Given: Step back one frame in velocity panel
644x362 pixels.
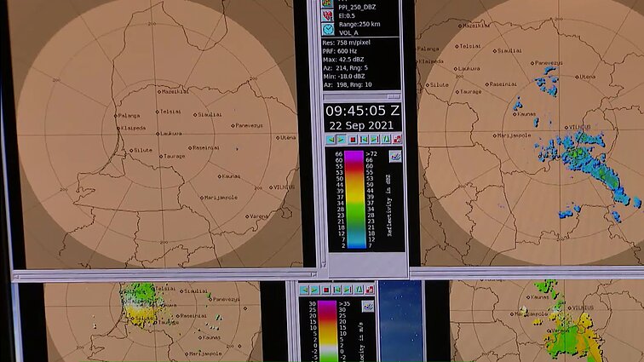Looking at the screenshot, I should (x=304, y=290).
